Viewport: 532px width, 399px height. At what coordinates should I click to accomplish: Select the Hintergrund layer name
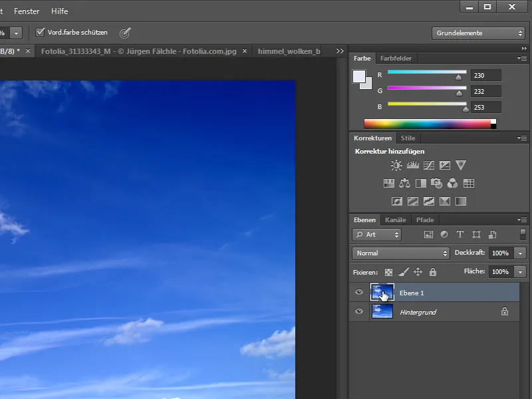tap(418, 312)
